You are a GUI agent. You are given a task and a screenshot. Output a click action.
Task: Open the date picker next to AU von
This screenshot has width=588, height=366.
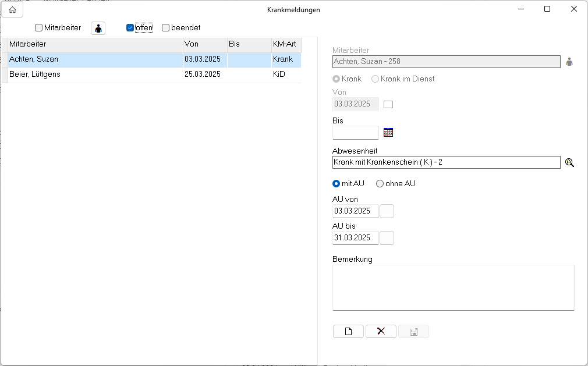click(x=387, y=211)
